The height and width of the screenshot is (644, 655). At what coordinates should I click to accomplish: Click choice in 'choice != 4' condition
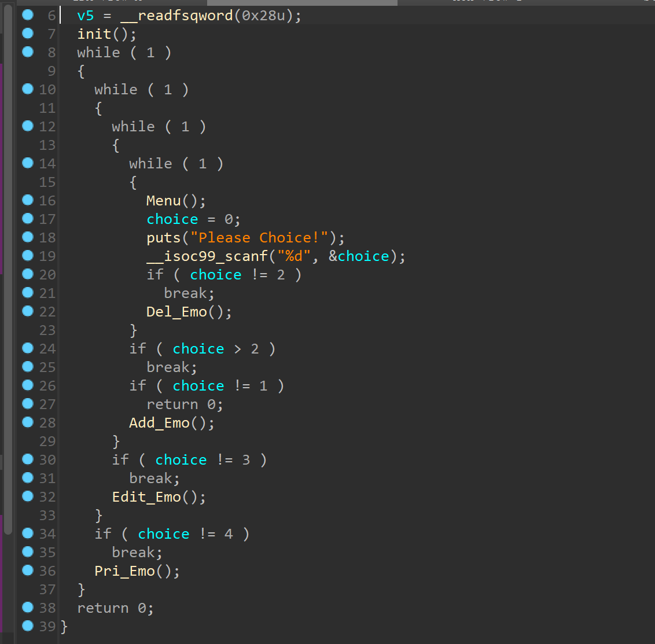[164, 533]
